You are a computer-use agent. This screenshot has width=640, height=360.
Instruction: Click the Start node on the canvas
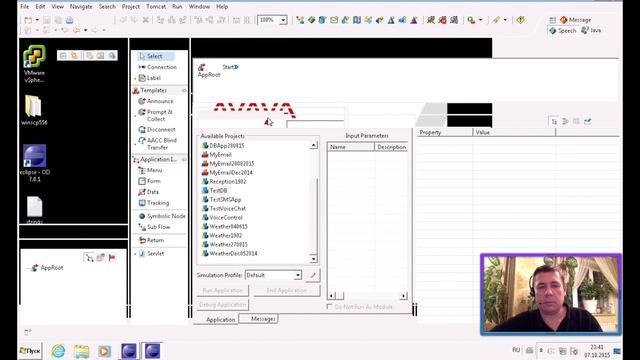(230, 67)
